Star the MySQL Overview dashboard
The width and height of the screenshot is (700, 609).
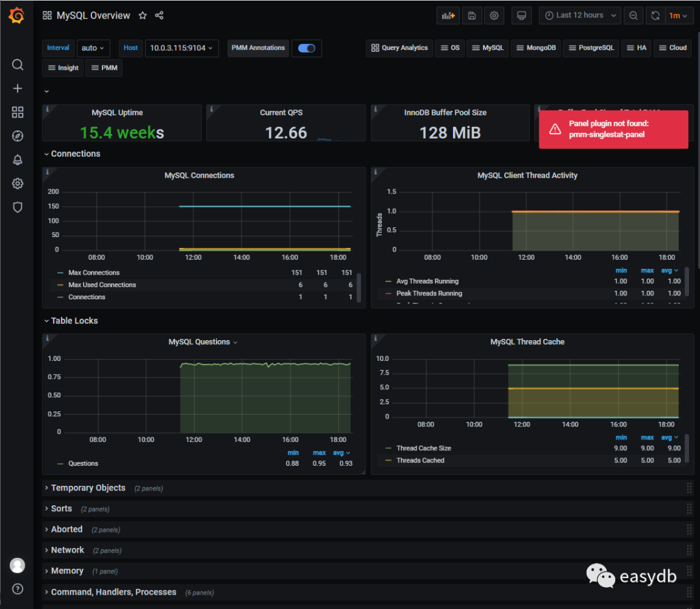pos(143,16)
